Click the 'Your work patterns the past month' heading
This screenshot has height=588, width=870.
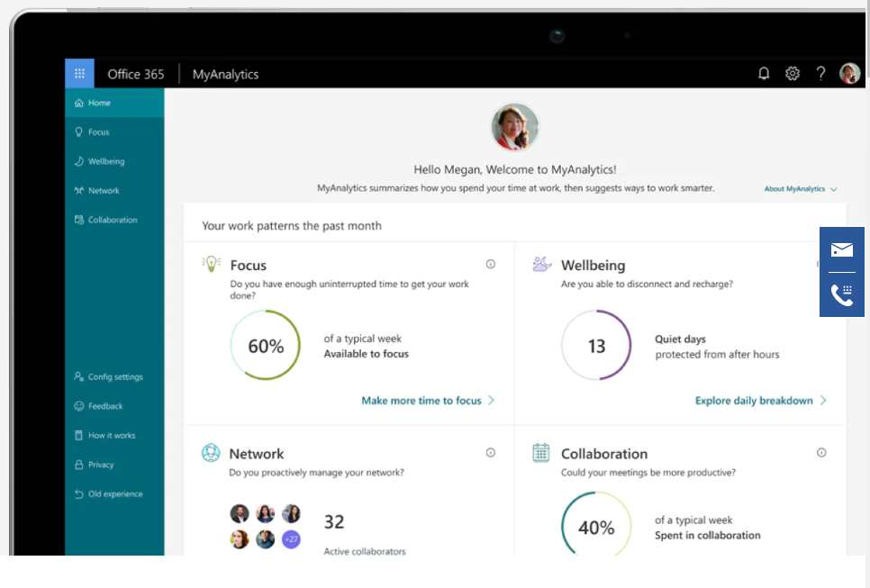point(292,226)
